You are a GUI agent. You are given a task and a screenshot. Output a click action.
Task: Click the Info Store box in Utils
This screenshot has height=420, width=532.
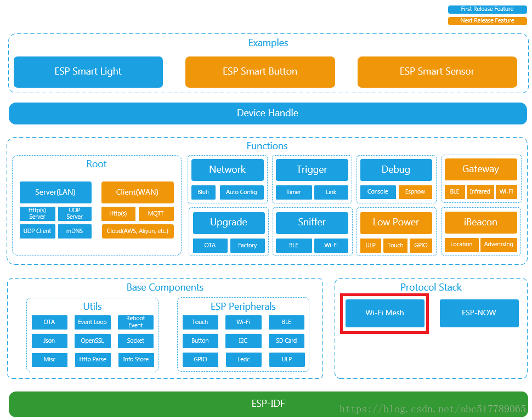pos(136,360)
